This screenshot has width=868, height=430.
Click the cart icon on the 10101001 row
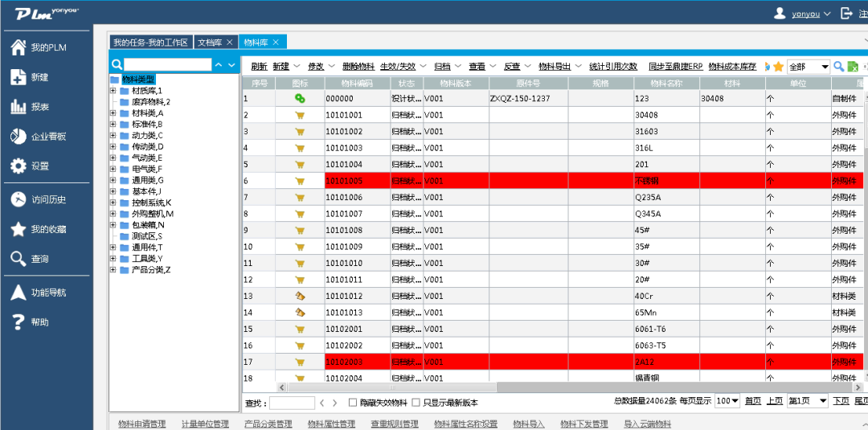pos(300,115)
